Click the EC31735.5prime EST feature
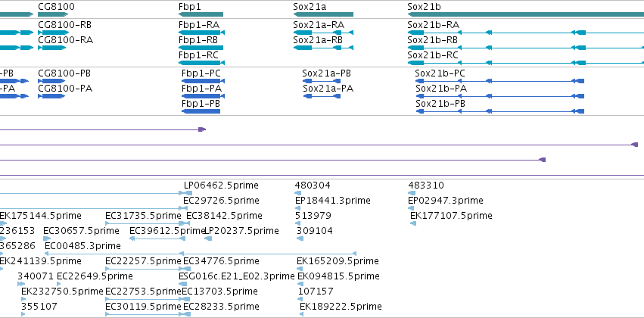The image size is (644, 318). [145, 223]
